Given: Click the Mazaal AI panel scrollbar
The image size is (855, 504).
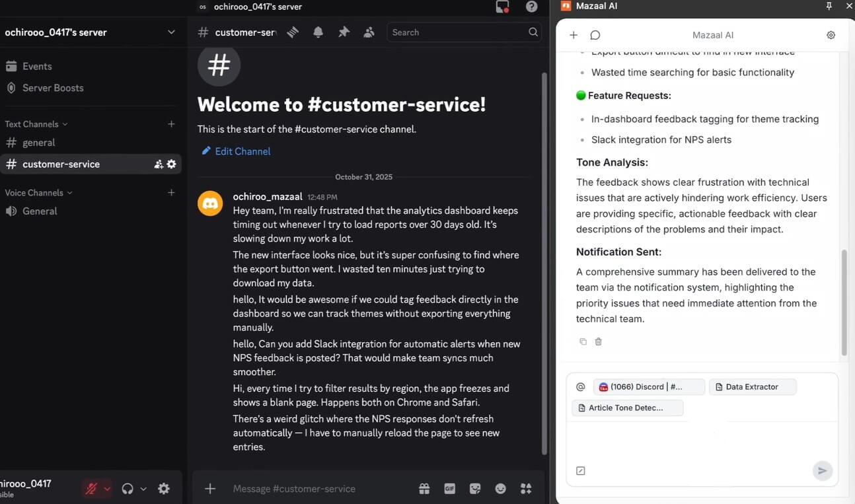Looking at the screenshot, I should 844,303.
